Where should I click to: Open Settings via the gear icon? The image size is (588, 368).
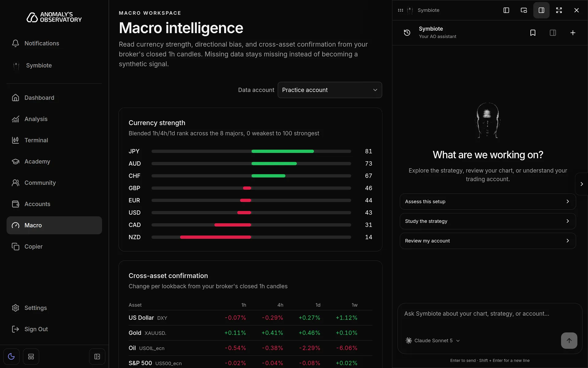(15, 308)
